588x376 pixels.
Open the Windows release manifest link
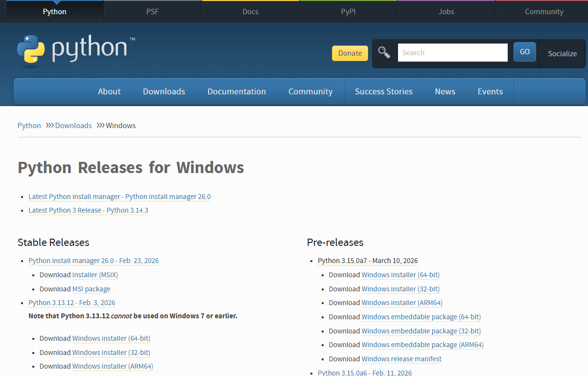click(x=401, y=359)
